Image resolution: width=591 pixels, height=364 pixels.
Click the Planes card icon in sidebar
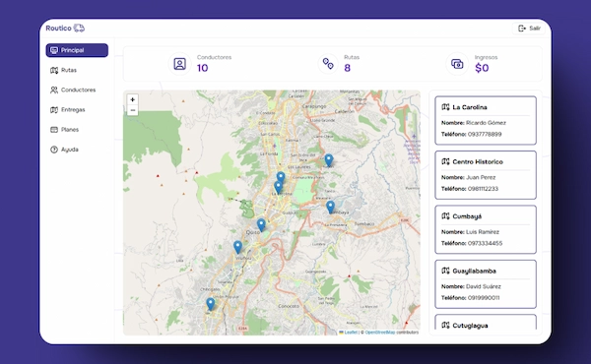click(x=54, y=130)
